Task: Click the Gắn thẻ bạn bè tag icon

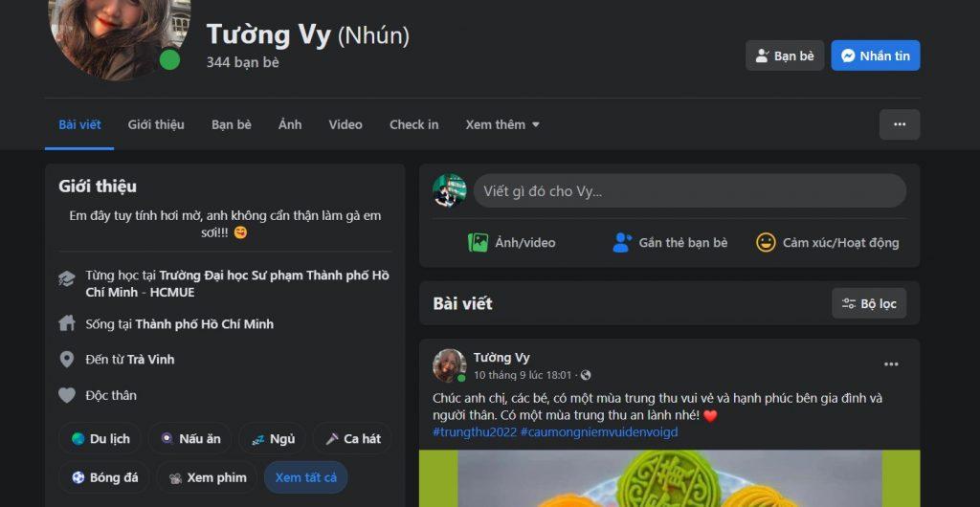Action: click(622, 242)
